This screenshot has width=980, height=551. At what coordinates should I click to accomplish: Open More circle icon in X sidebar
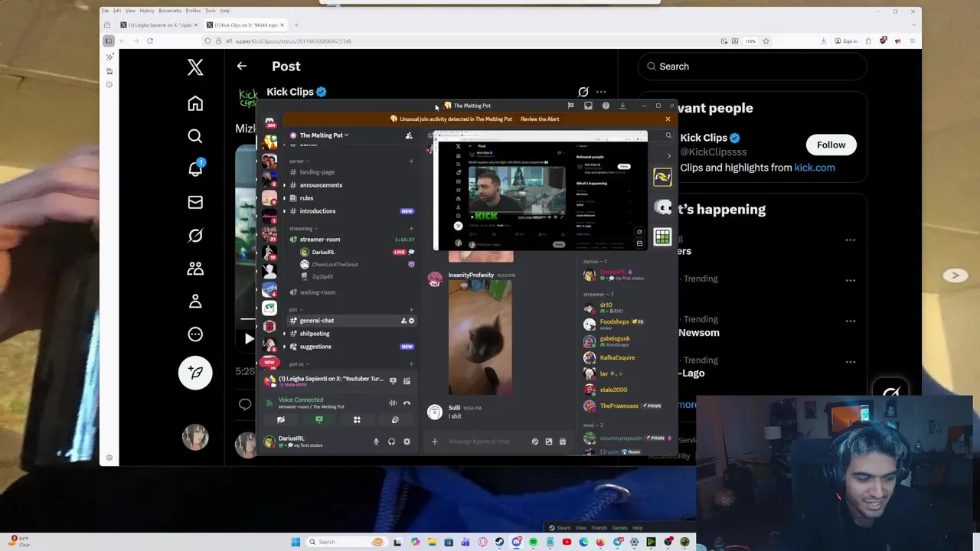point(195,334)
